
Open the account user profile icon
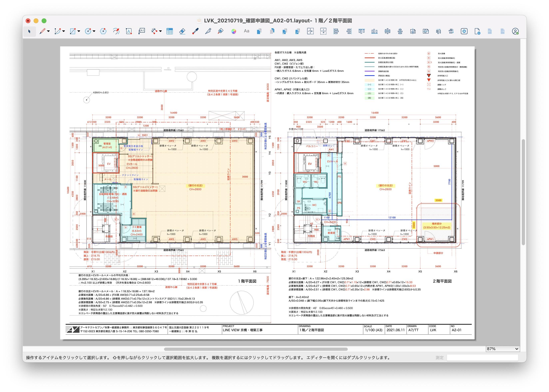[x=515, y=31]
